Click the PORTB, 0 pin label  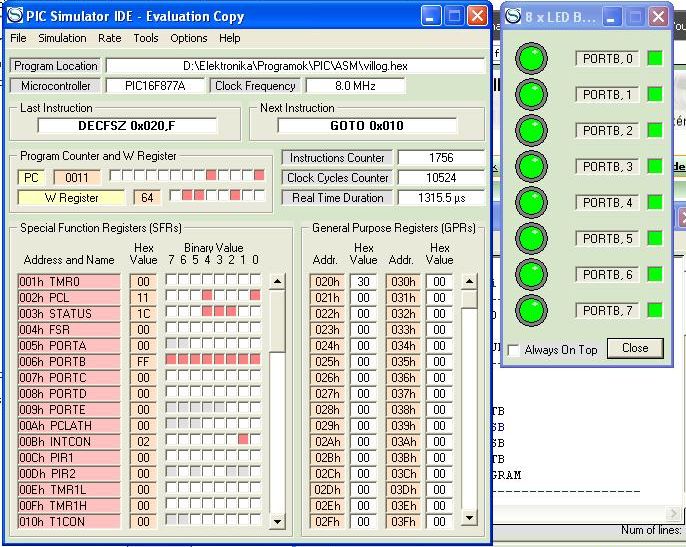coord(607,59)
